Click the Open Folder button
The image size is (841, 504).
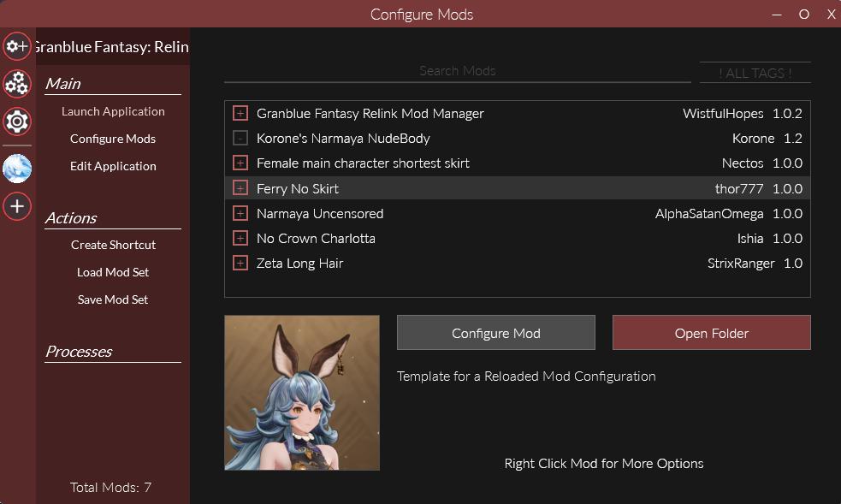(712, 333)
